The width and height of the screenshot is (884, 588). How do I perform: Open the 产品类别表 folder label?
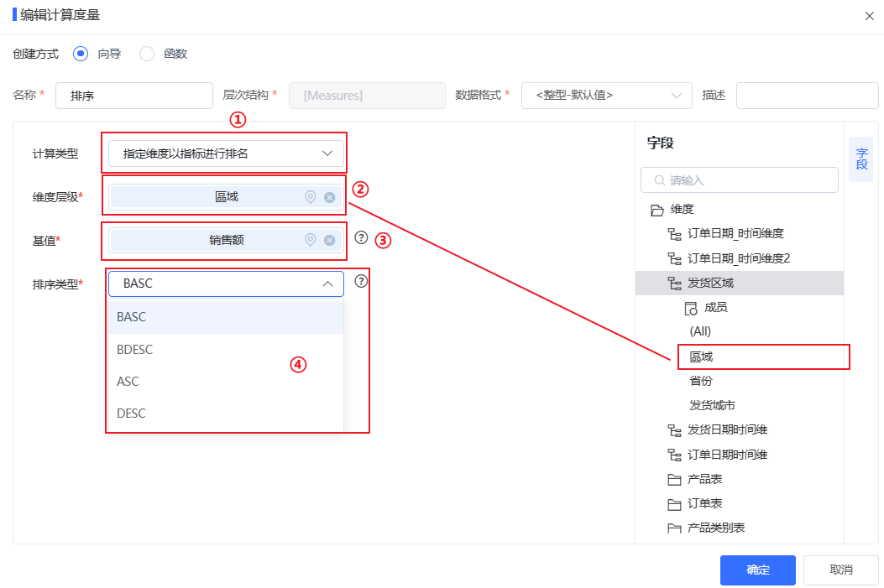pos(716,528)
